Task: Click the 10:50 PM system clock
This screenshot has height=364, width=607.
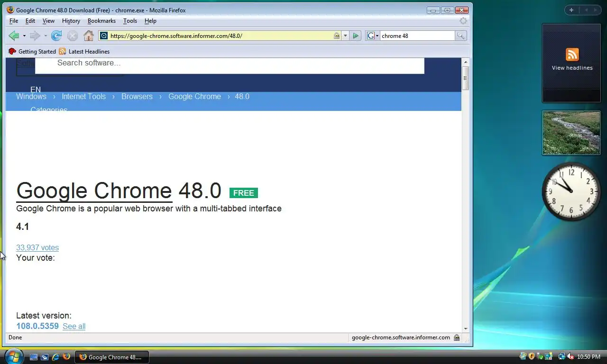Action: tap(589, 357)
